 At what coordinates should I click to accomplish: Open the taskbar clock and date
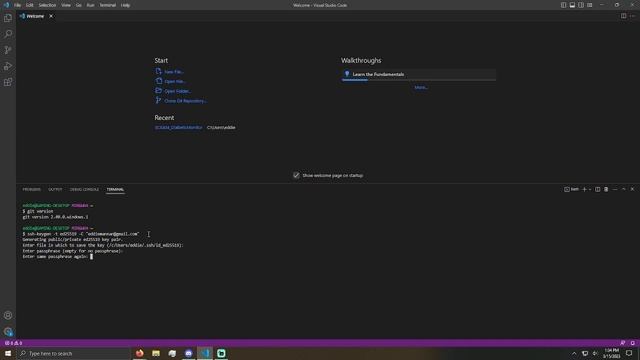[611, 353]
